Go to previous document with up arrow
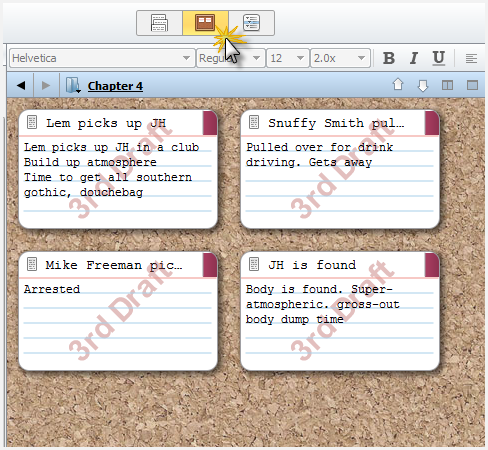Screen dimensions: 488x450 [x=398, y=85]
